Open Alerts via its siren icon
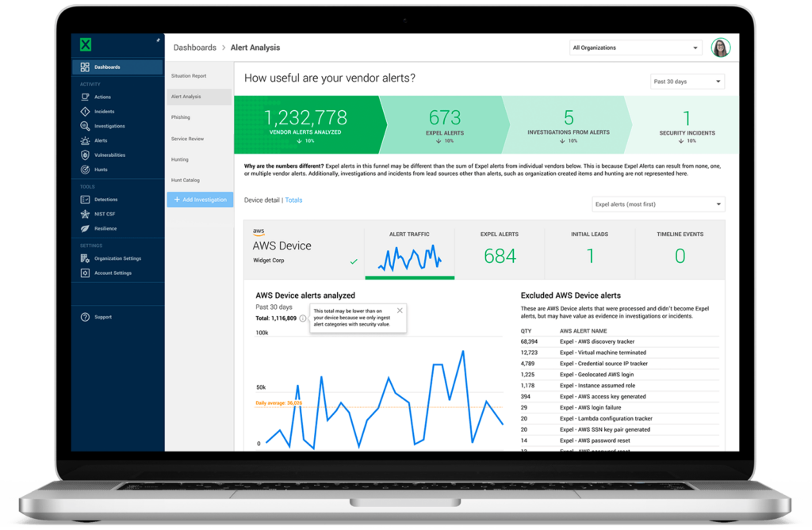812x530 pixels. click(85, 140)
